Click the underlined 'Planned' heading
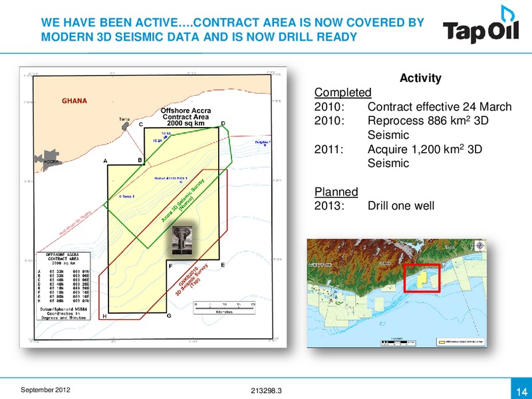The width and height of the screenshot is (532, 399). point(336,192)
